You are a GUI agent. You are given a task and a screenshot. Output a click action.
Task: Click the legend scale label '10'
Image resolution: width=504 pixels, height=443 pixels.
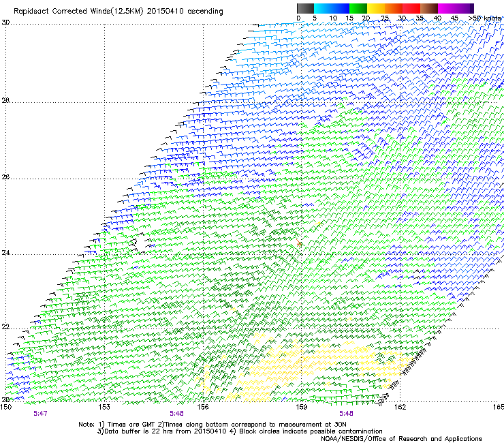tap(333, 18)
